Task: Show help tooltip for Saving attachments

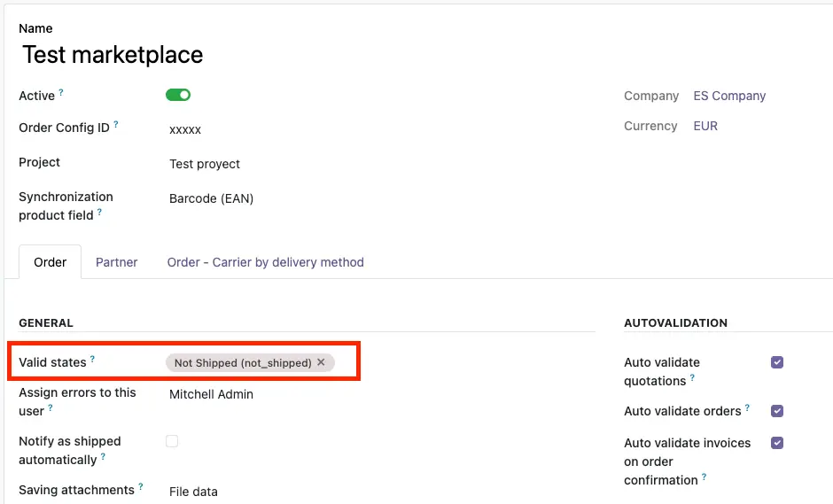Action: 141,486
